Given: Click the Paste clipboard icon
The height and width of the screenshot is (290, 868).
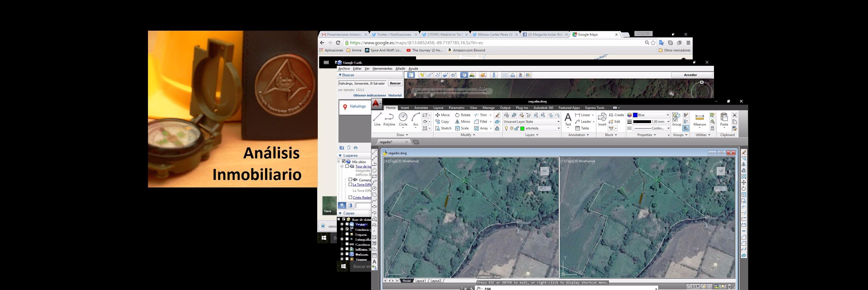Looking at the screenshot, I should 724,119.
